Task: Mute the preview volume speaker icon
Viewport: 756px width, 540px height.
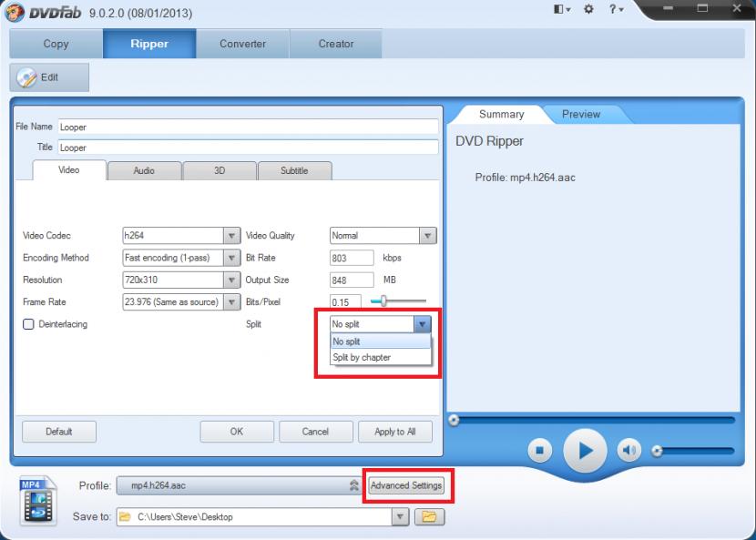Action: tap(628, 450)
